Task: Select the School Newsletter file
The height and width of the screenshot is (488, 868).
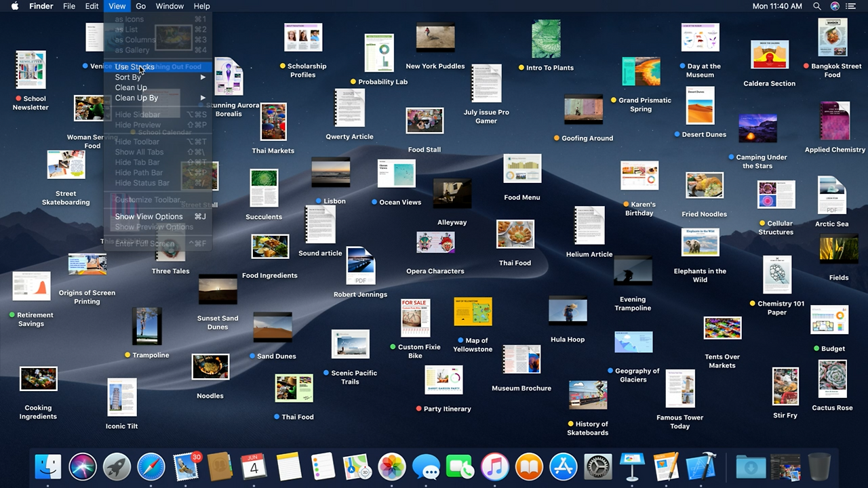Action: (x=31, y=69)
